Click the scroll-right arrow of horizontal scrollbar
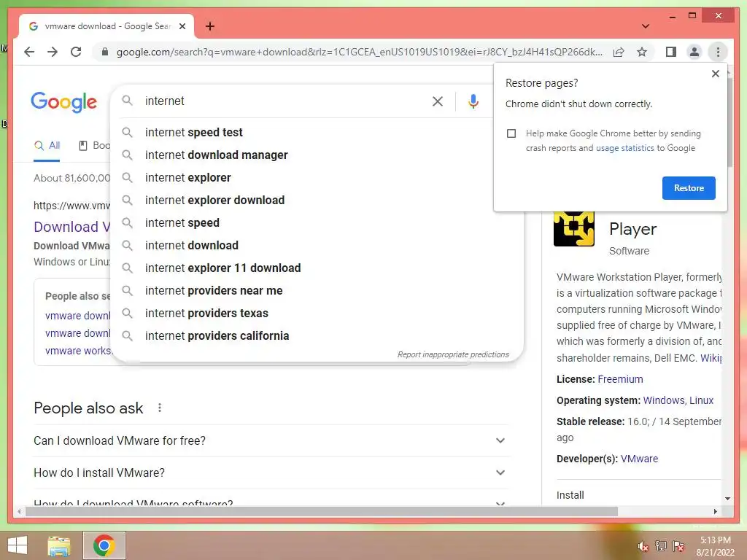Screen dimensions: 747x560 click(x=715, y=511)
